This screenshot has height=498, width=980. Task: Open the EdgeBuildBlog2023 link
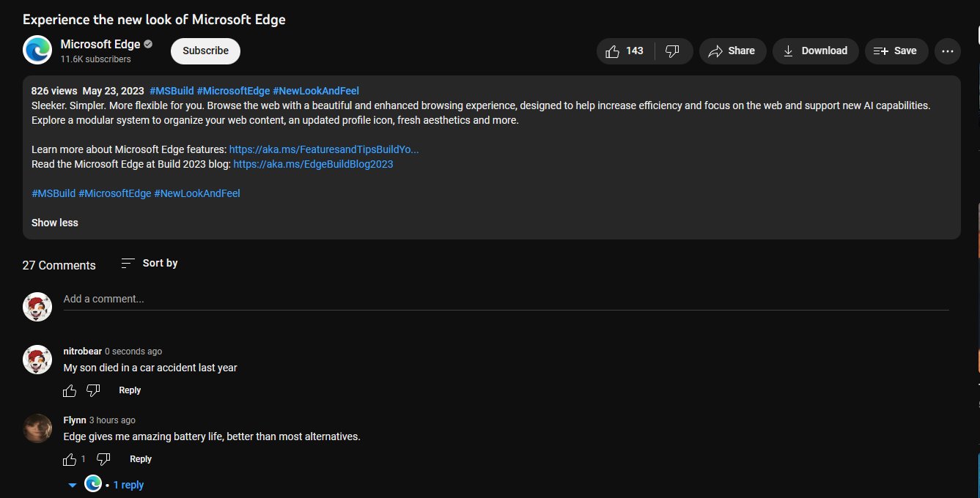pos(313,164)
